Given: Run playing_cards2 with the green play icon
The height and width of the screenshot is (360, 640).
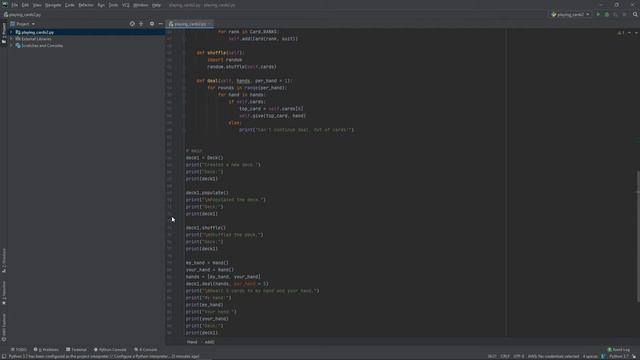Looking at the screenshot, I should pyautogui.click(x=598, y=14).
